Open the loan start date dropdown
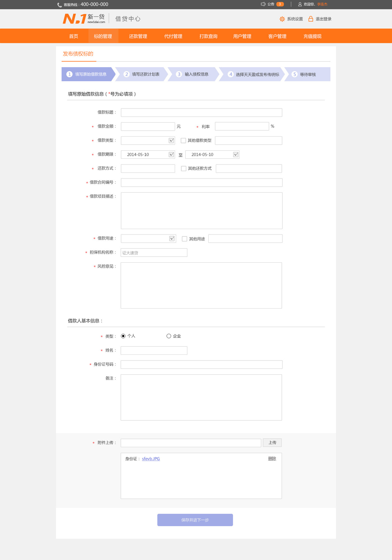Image resolution: width=392 pixels, height=560 pixels. pos(171,154)
